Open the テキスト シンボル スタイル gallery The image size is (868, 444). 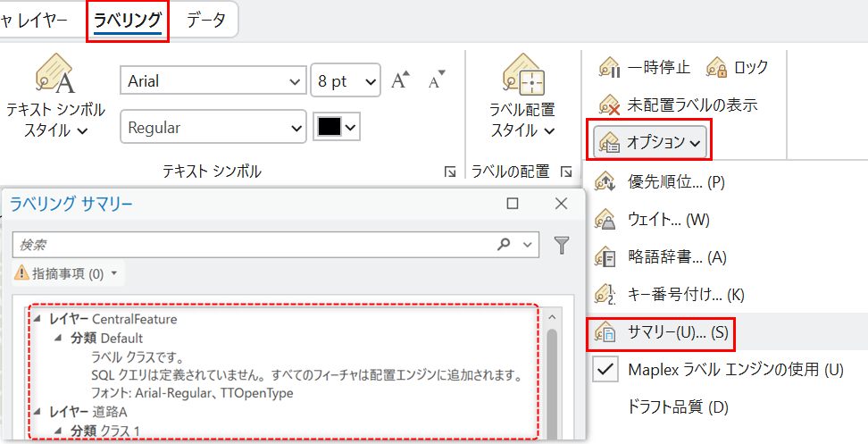tap(55, 98)
